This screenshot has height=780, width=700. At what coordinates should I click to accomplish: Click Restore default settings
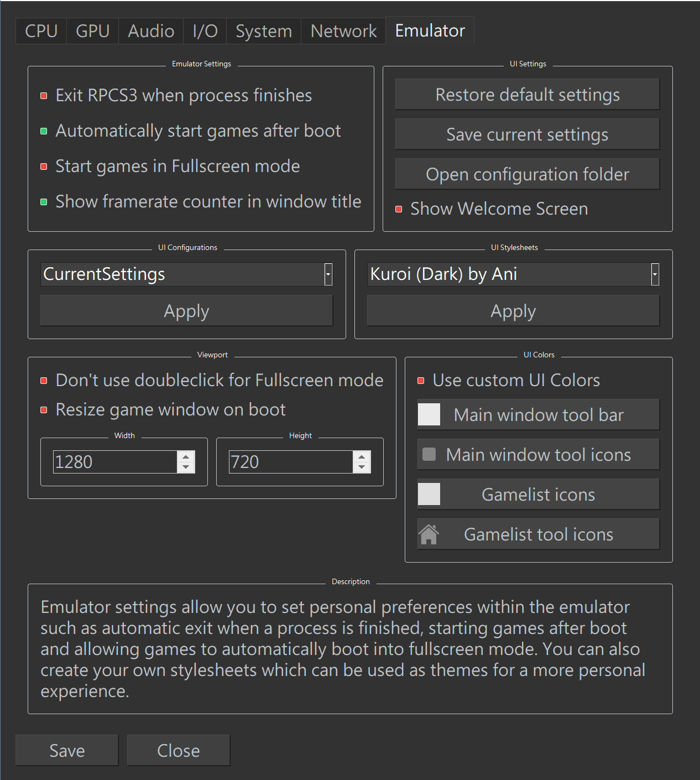coord(527,94)
